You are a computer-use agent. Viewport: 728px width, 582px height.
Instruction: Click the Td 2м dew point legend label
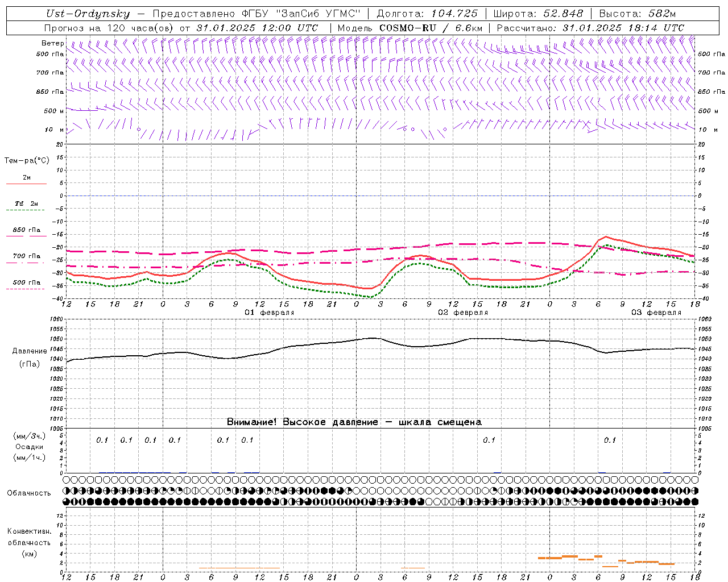pos(26,203)
